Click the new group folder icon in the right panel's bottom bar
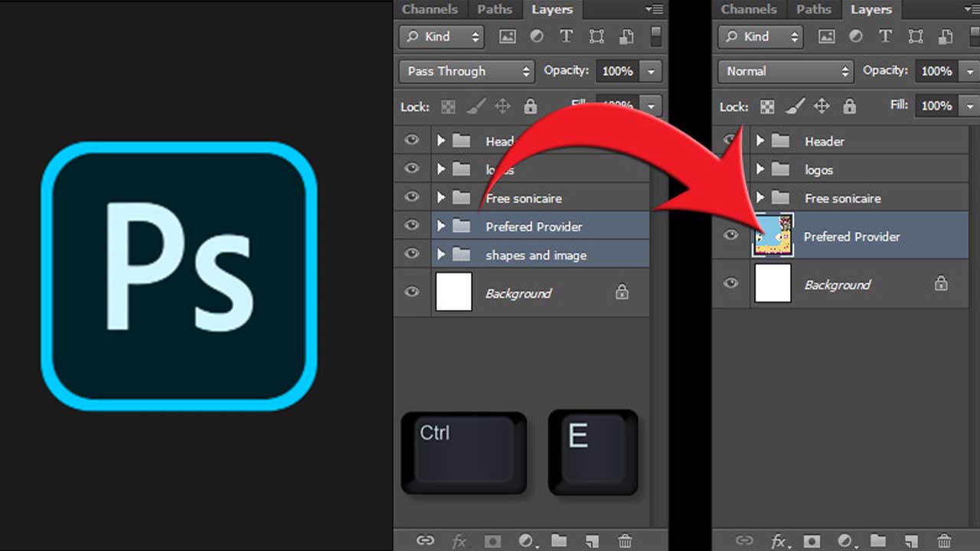Image resolution: width=980 pixels, height=551 pixels. click(x=877, y=541)
